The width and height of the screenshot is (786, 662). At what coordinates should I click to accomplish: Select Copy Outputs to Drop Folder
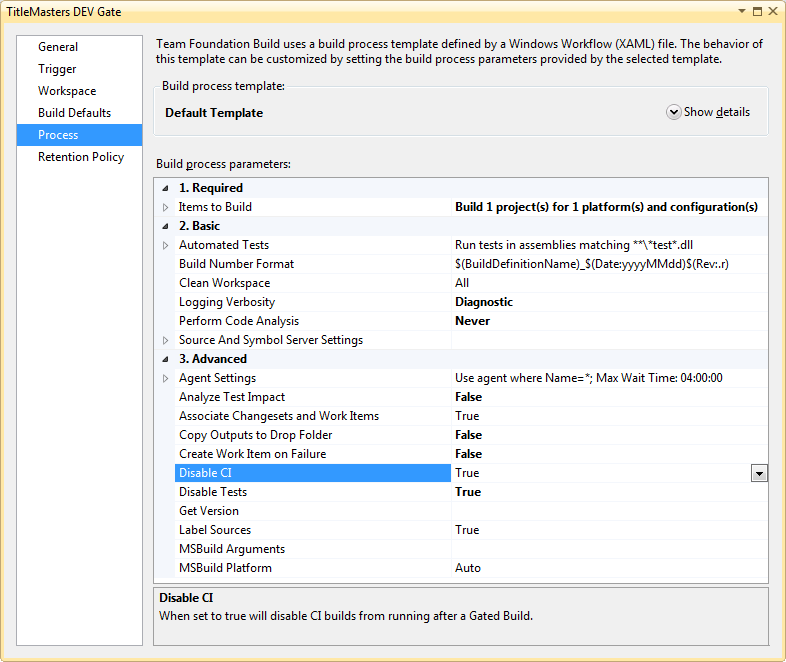pos(313,435)
